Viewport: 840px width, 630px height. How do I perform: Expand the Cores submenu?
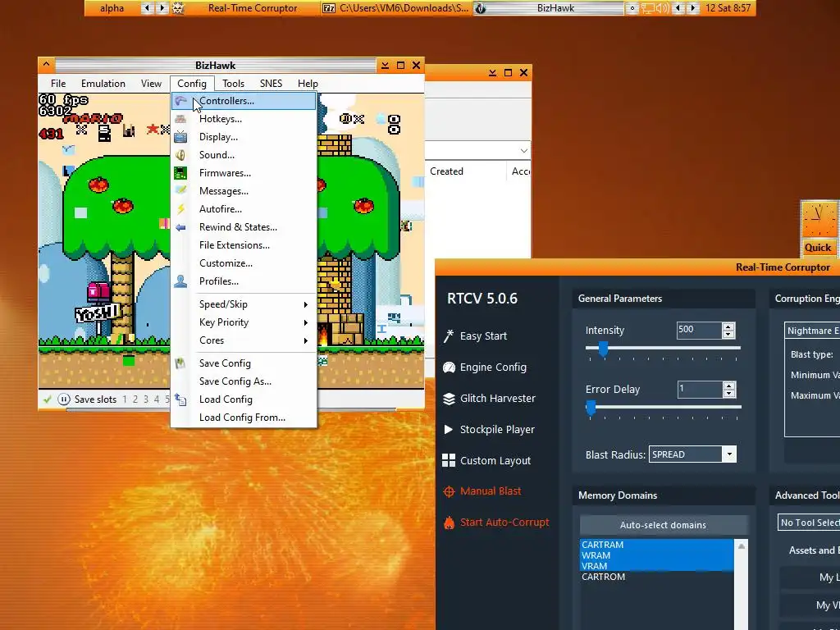244,340
